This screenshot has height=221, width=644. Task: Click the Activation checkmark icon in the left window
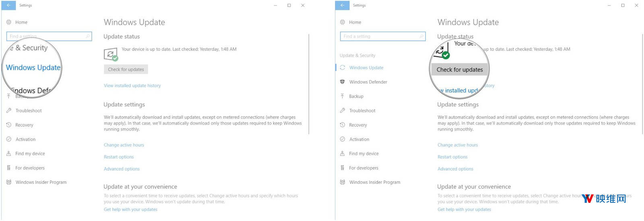[x=9, y=139]
